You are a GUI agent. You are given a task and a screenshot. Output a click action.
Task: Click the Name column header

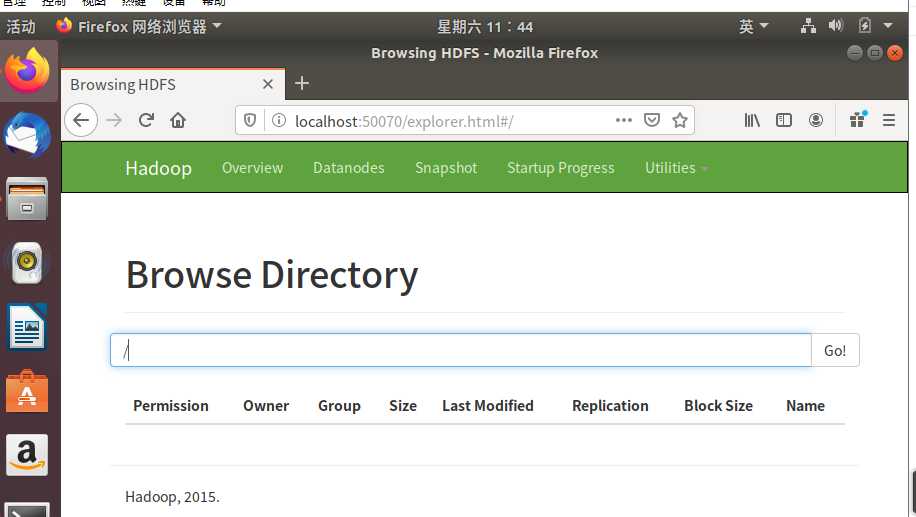(805, 406)
